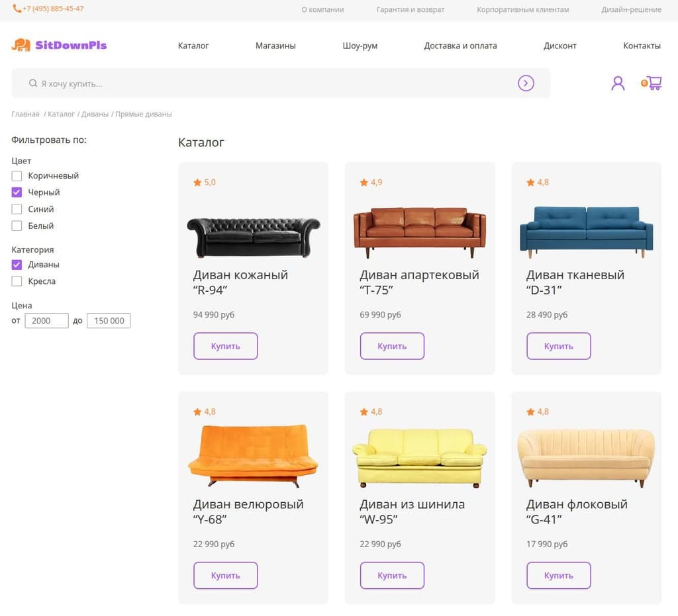Tick the Кресла category checkbox
Viewport: 678px width, 616px height.
[17, 281]
